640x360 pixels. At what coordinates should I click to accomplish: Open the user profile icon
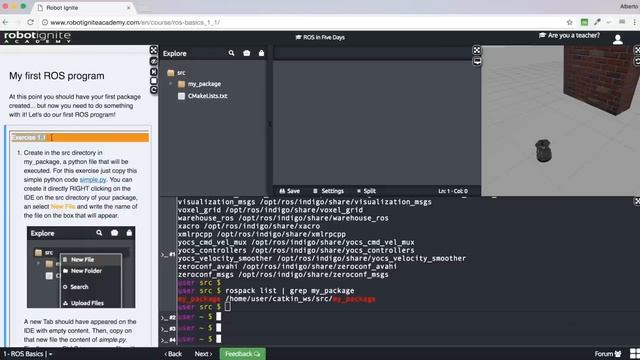[618, 39]
